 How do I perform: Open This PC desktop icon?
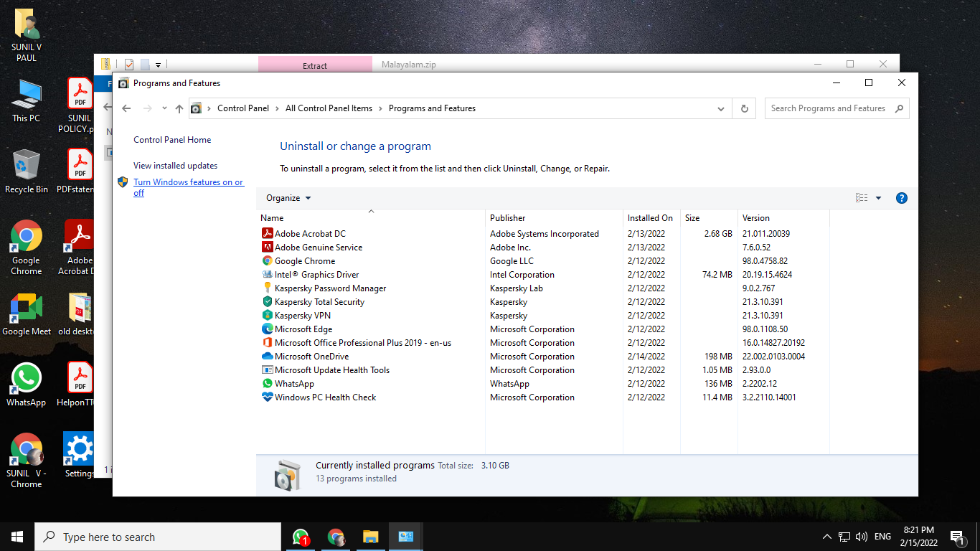coord(27,100)
